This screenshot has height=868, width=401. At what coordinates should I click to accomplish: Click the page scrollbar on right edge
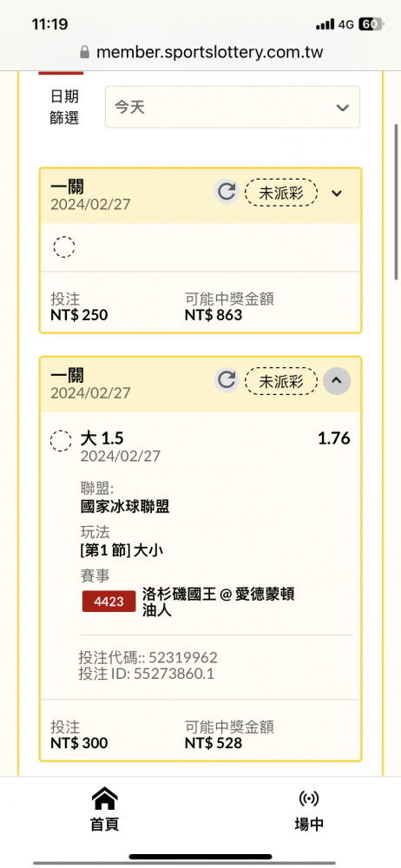point(396,202)
